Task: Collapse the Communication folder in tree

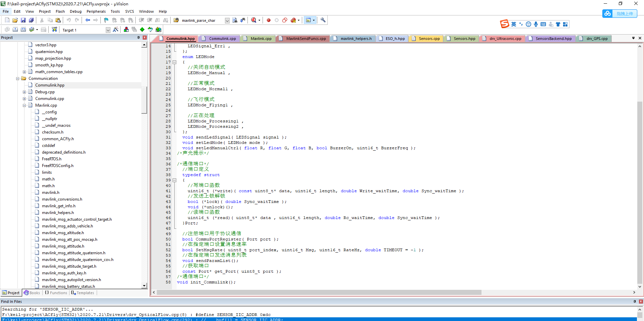Action: pyautogui.click(x=17, y=78)
